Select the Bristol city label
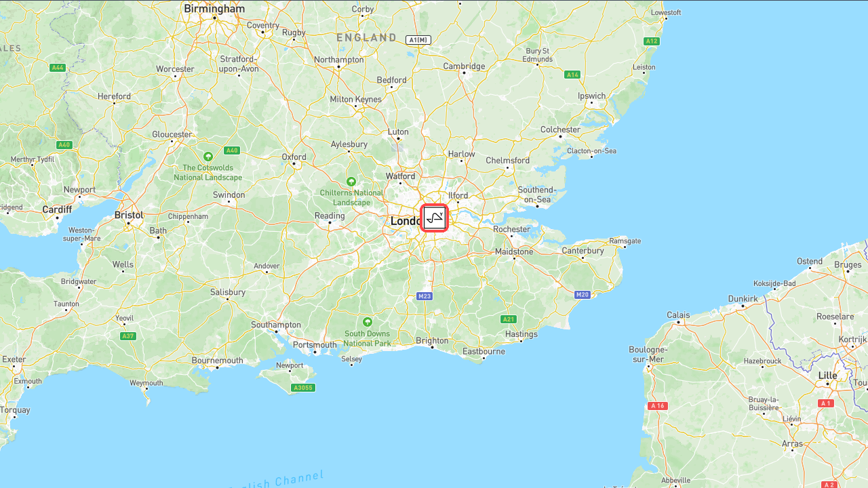The image size is (868, 488). coord(129,215)
